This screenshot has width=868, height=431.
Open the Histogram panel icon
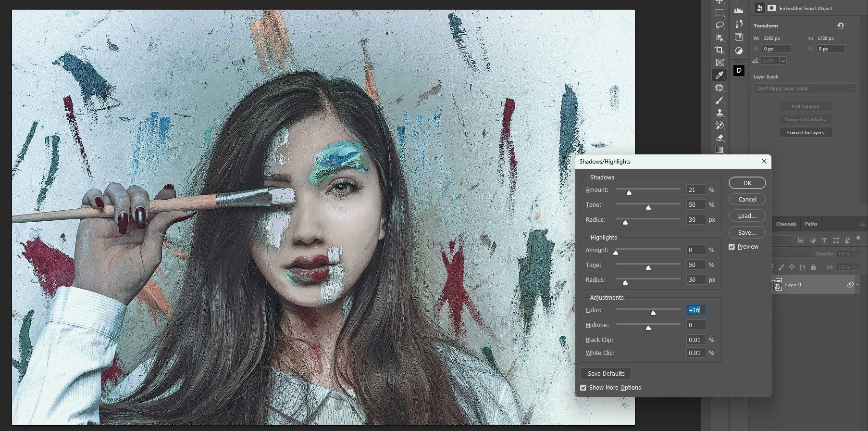pyautogui.click(x=739, y=10)
